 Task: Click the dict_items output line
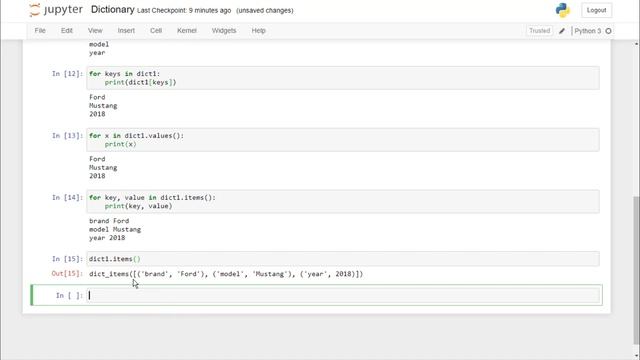coord(226,274)
